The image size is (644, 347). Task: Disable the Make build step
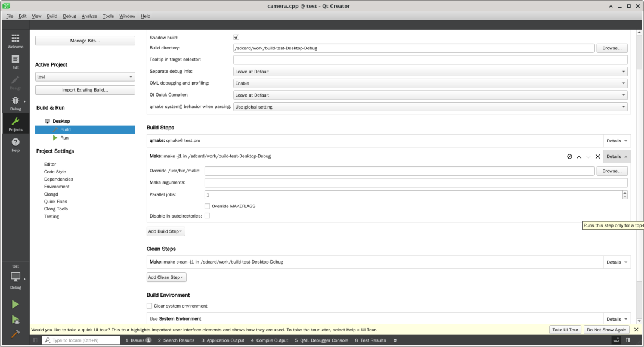tap(569, 156)
